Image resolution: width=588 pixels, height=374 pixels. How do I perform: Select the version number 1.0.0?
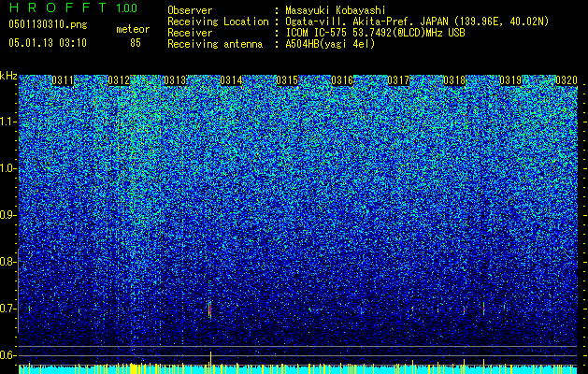[127, 8]
